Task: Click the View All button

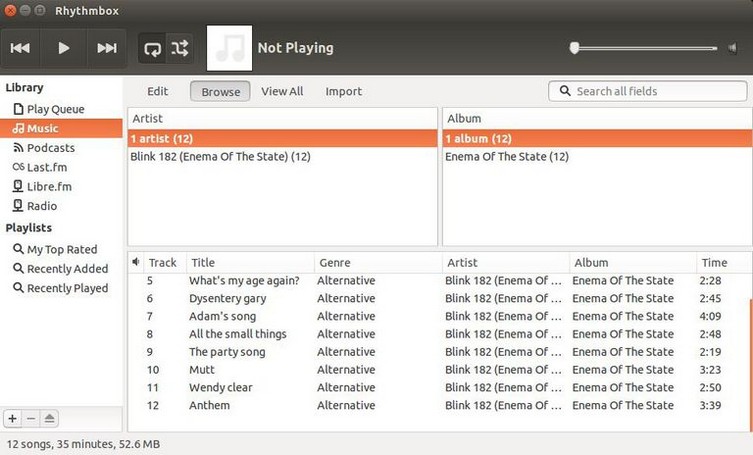Action: click(x=282, y=91)
